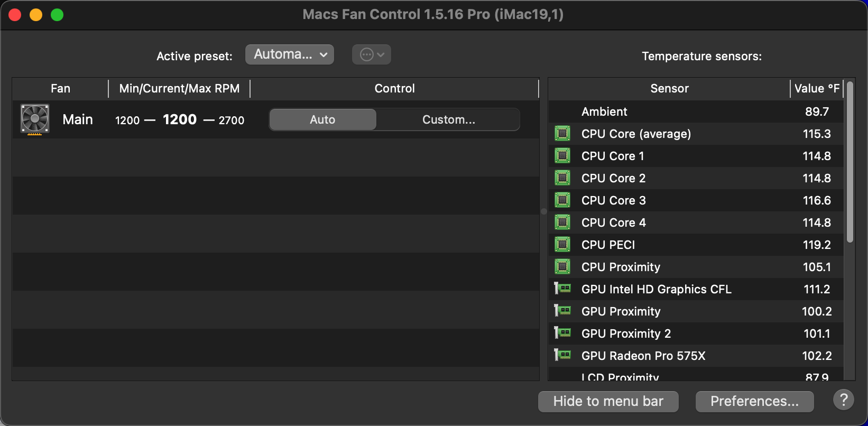Click the divider handle between fan and sensor panels

(544, 211)
